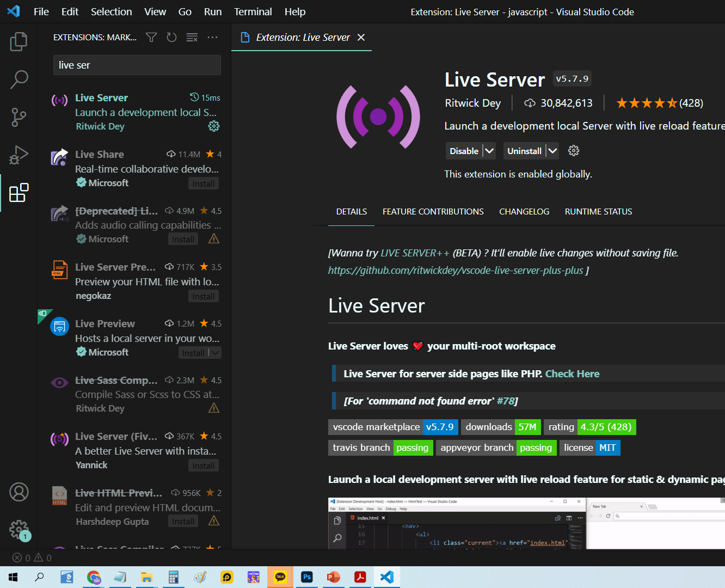Open Photoshop from the taskbar

pos(307,577)
